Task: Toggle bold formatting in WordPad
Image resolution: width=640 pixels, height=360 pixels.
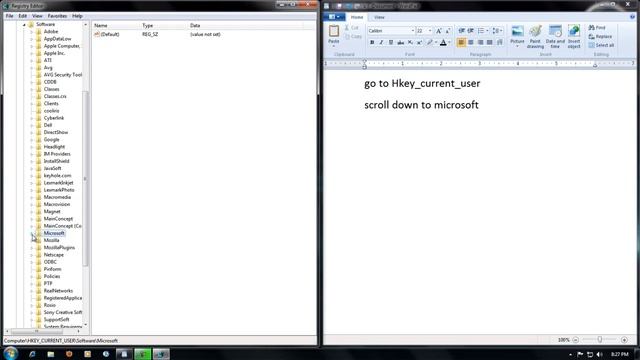Action: point(372,42)
